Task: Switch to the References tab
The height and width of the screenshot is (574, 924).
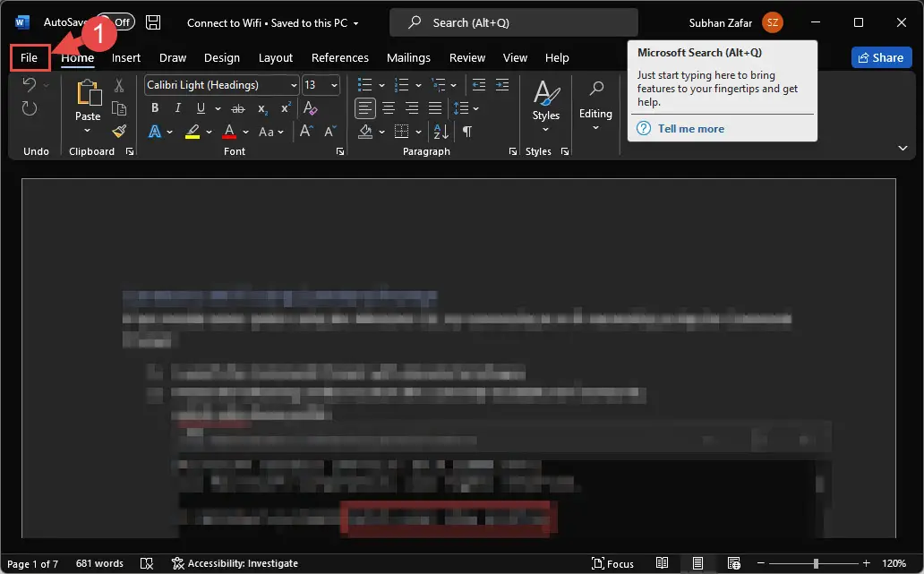Action: pos(339,57)
